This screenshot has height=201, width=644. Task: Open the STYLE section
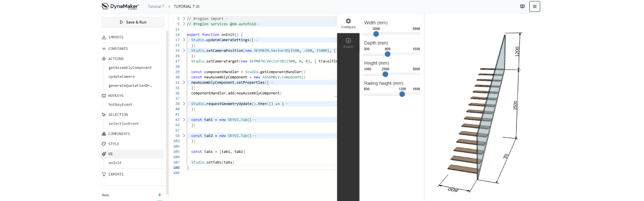[x=114, y=144]
